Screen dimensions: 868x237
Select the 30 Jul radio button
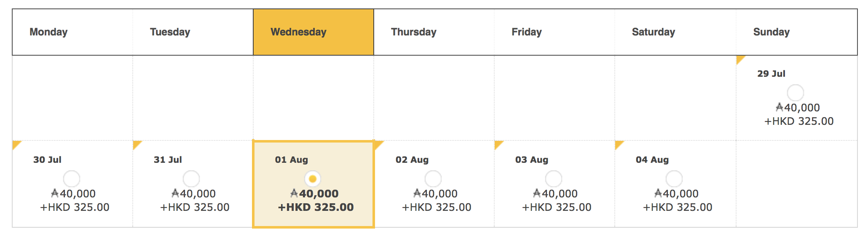pyautogui.click(x=72, y=179)
